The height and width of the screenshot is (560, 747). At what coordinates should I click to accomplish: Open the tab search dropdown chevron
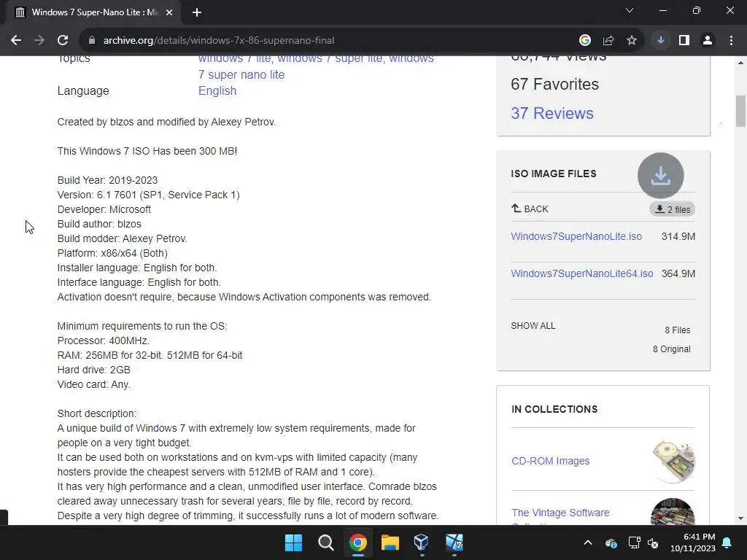[x=630, y=10]
